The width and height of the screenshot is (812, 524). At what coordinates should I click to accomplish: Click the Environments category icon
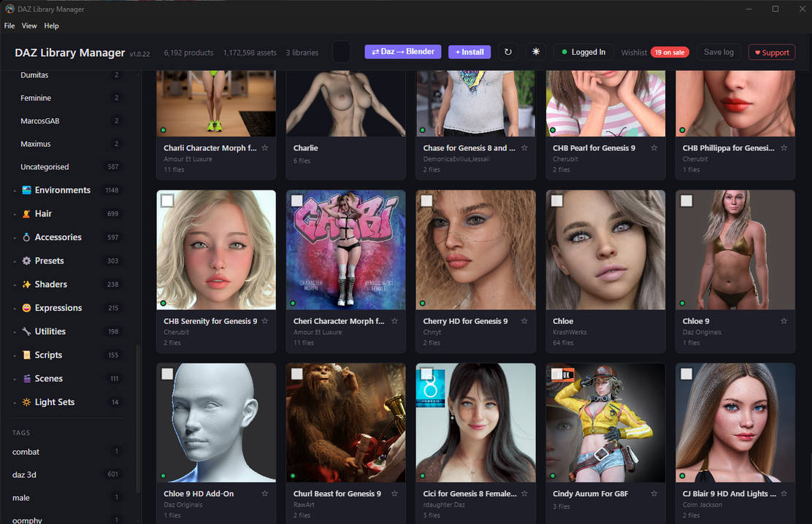coord(26,190)
